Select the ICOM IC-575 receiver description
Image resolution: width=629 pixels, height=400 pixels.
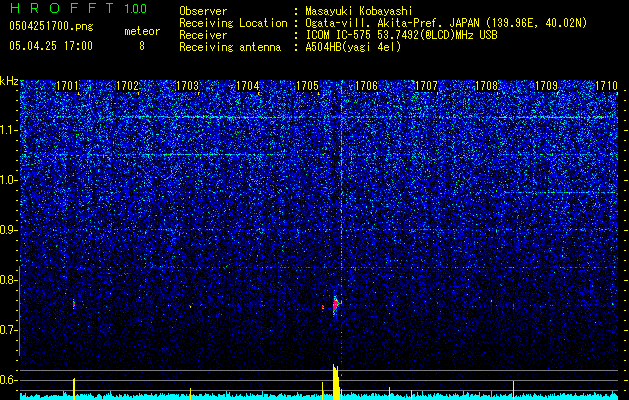pyautogui.click(x=402, y=35)
